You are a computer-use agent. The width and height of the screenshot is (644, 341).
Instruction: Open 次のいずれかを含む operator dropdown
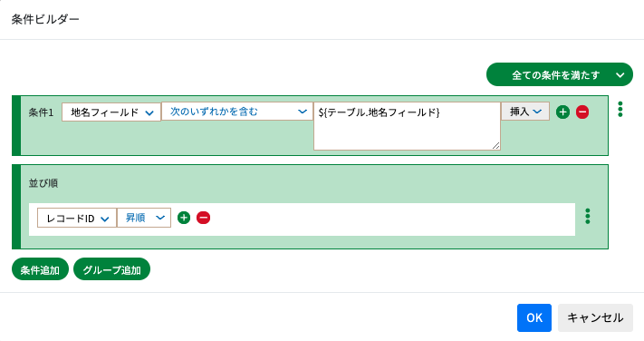[x=237, y=112]
